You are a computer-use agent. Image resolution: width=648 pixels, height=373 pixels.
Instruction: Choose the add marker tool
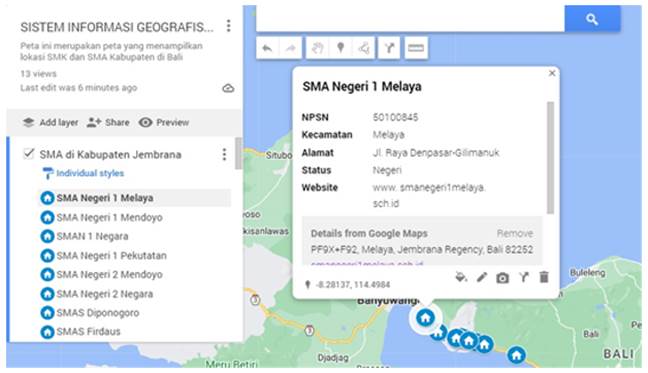click(341, 48)
